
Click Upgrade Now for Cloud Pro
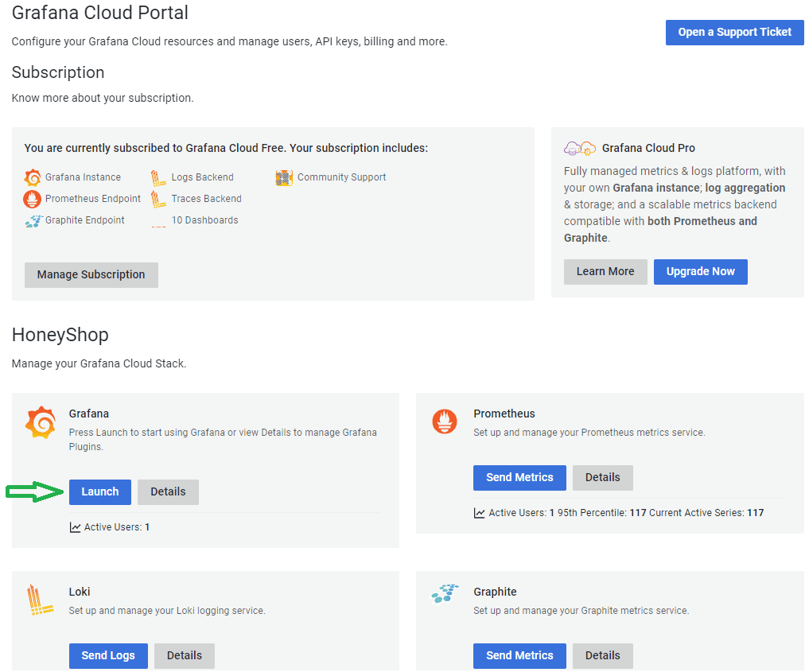coord(700,271)
